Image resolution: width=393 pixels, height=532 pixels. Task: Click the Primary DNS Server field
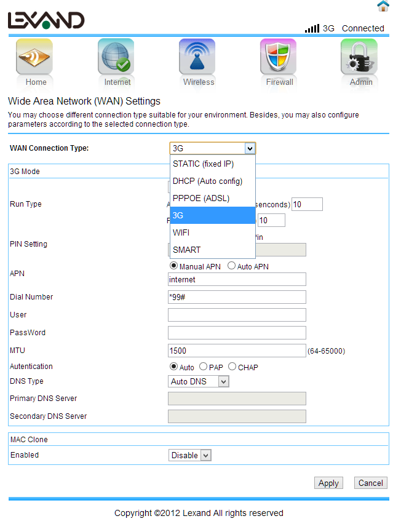pos(237,399)
